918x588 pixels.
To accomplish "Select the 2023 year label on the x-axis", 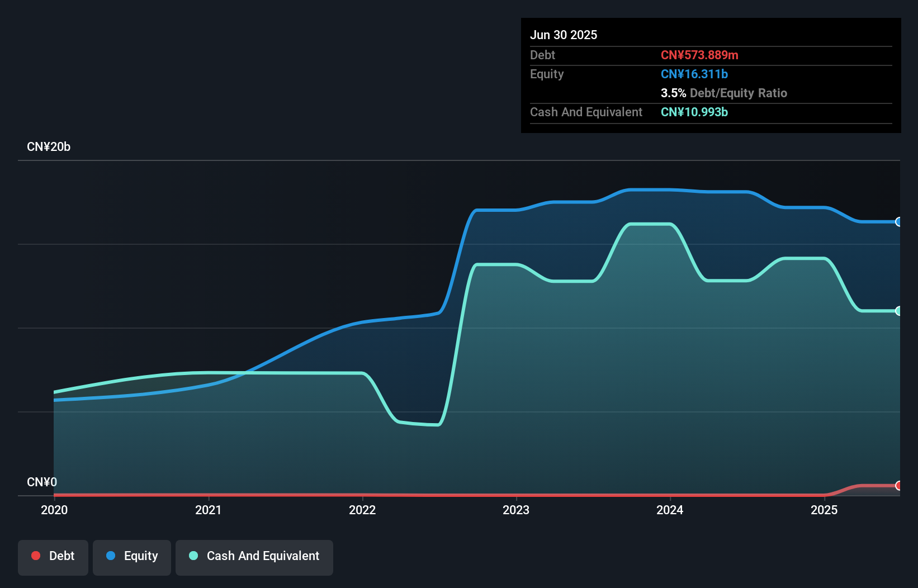I will [x=517, y=510].
